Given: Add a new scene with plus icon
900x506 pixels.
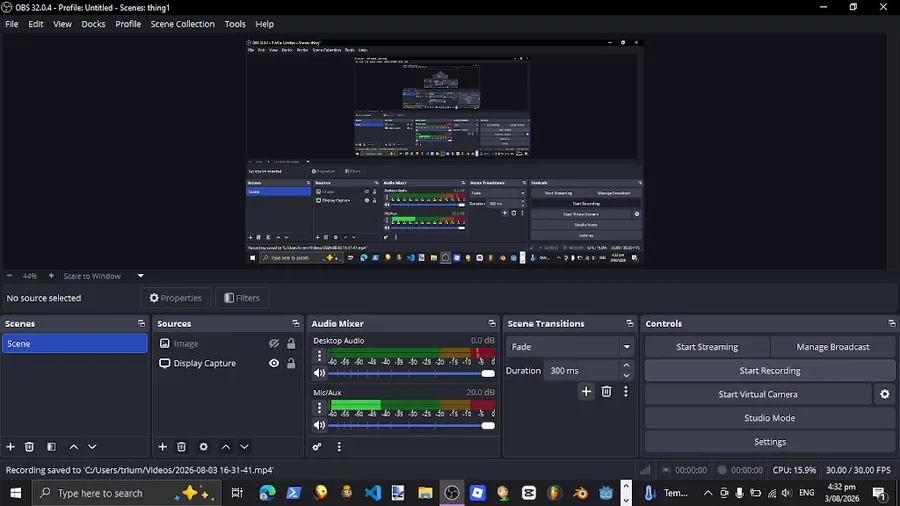Looking at the screenshot, I should [x=10, y=446].
